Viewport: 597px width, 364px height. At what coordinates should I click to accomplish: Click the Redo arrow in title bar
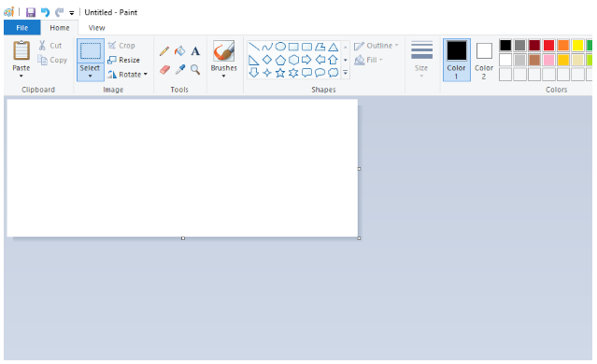click(59, 12)
